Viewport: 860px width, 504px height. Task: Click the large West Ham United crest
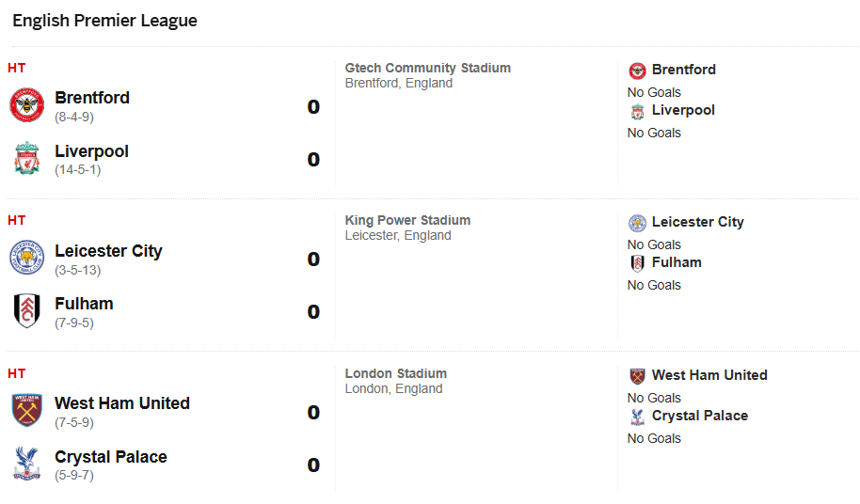pyautogui.click(x=26, y=411)
